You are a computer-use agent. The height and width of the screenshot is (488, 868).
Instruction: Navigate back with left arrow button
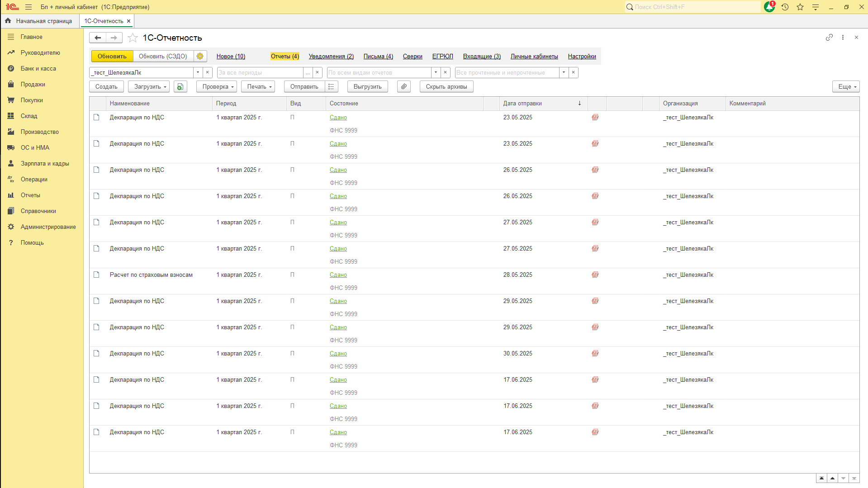[x=98, y=38]
